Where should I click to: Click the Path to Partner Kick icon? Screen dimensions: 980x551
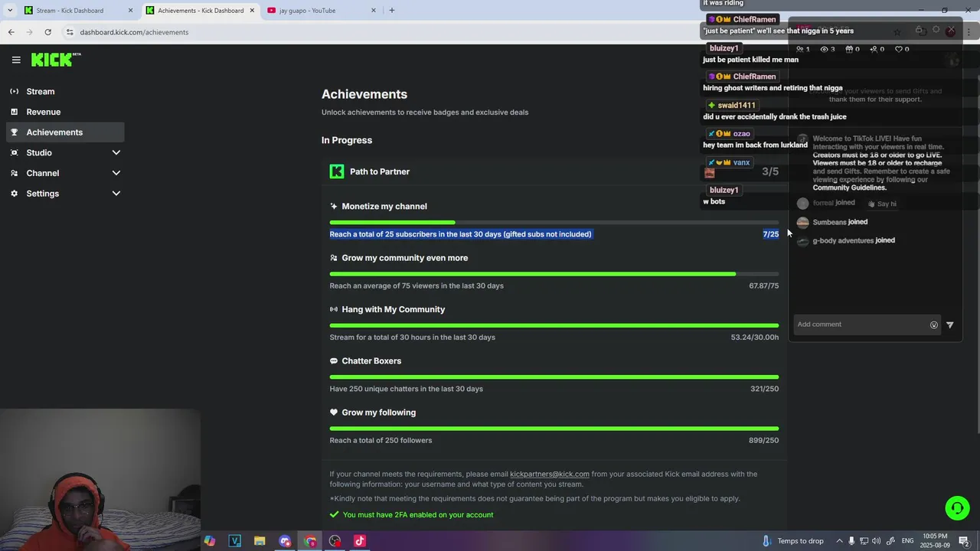tap(337, 171)
